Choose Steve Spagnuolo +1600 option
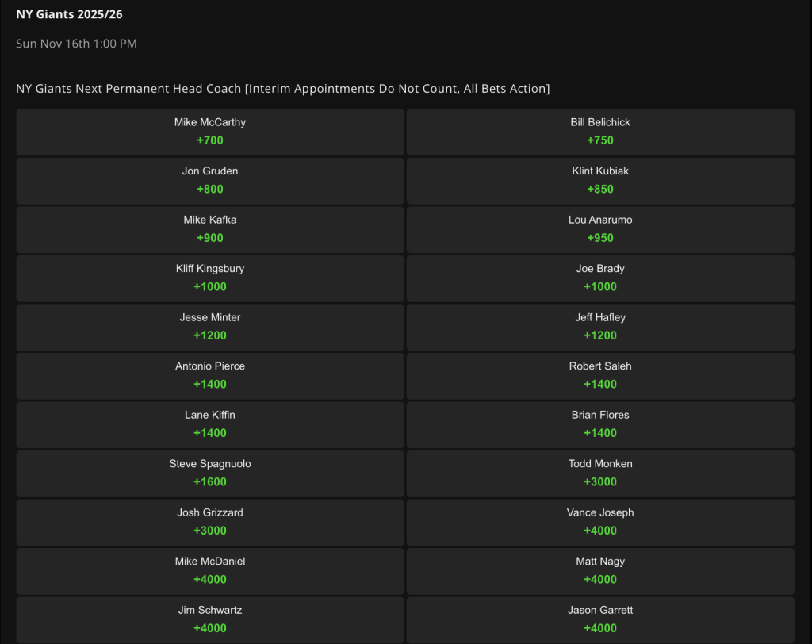The height and width of the screenshot is (644, 812). pyautogui.click(x=209, y=473)
